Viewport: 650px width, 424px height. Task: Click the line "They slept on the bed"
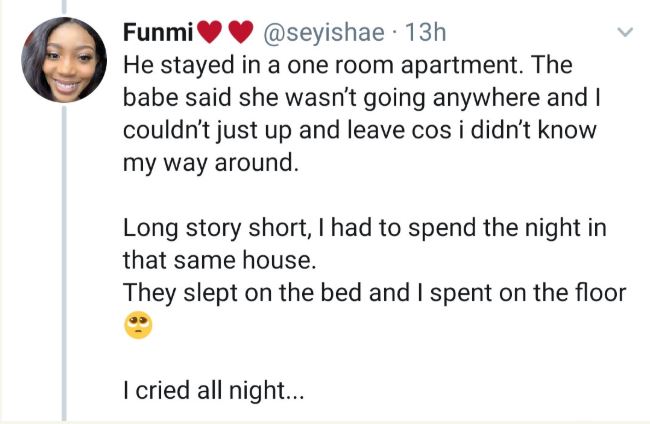374,294
